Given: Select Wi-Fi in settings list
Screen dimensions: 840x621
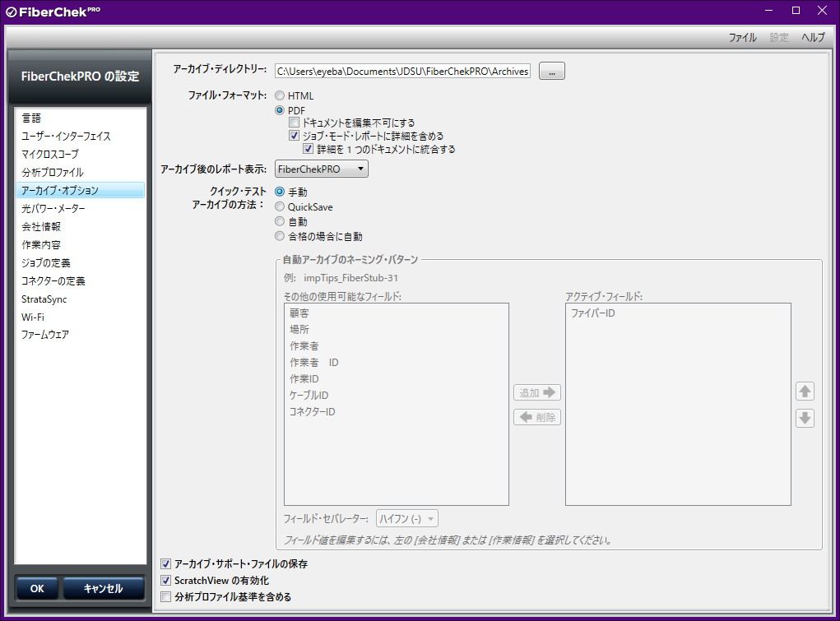Looking at the screenshot, I should (x=81, y=317).
